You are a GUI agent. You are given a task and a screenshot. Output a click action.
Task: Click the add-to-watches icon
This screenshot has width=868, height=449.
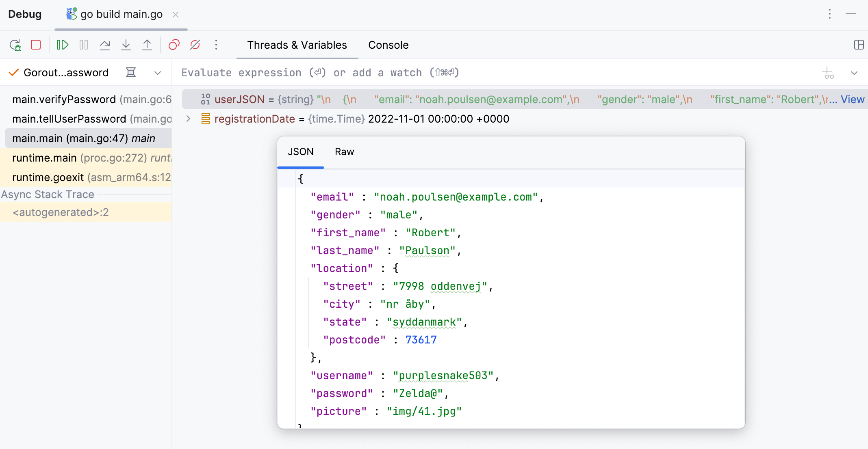[828, 73]
